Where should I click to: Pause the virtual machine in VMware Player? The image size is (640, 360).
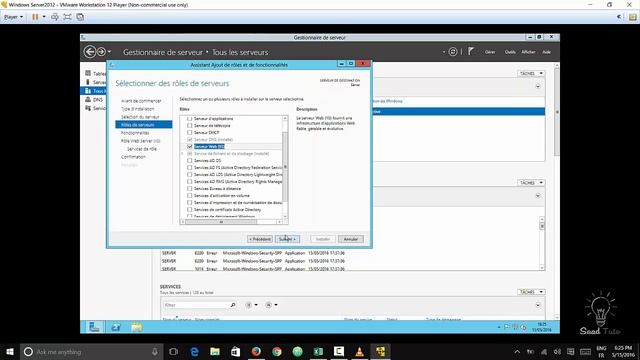point(35,17)
